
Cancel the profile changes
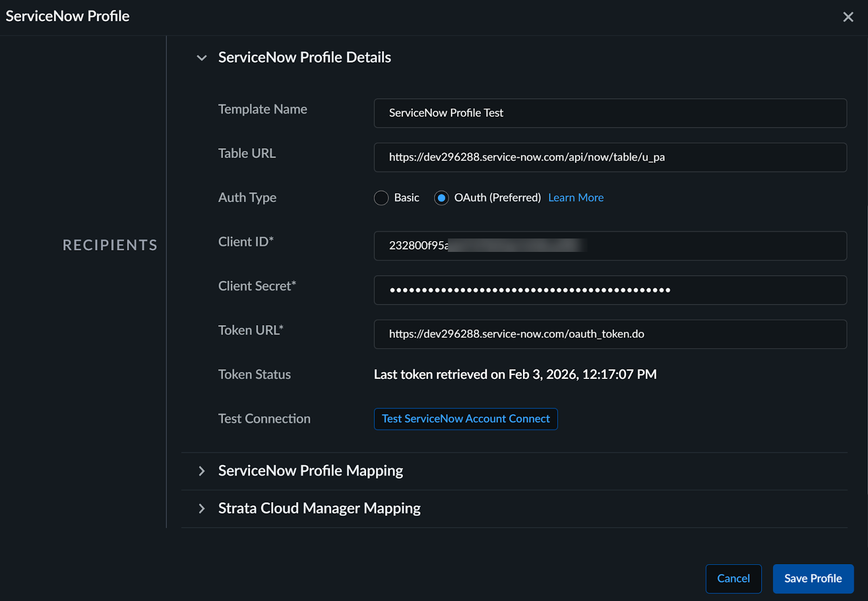pos(733,578)
